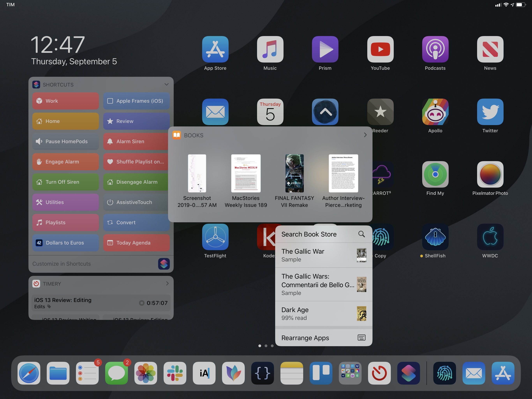Open Trello from the dock
Viewport: 532px width, 399px height.
coord(321,373)
